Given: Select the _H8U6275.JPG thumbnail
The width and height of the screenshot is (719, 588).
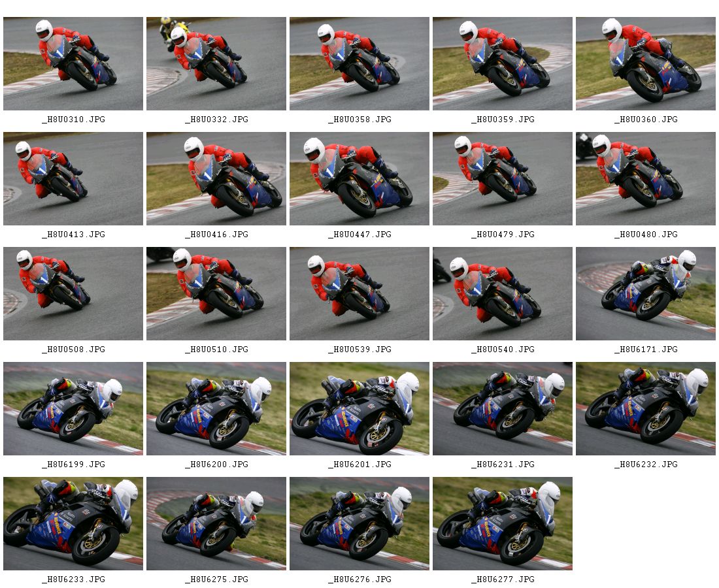Looking at the screenshot, I should coord(216,524).
